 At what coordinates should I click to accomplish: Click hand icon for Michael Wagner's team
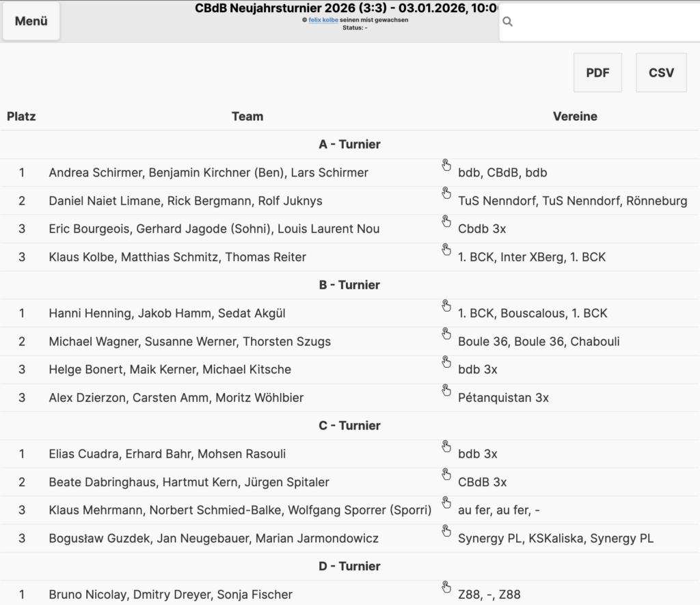(x=446, y=334)
